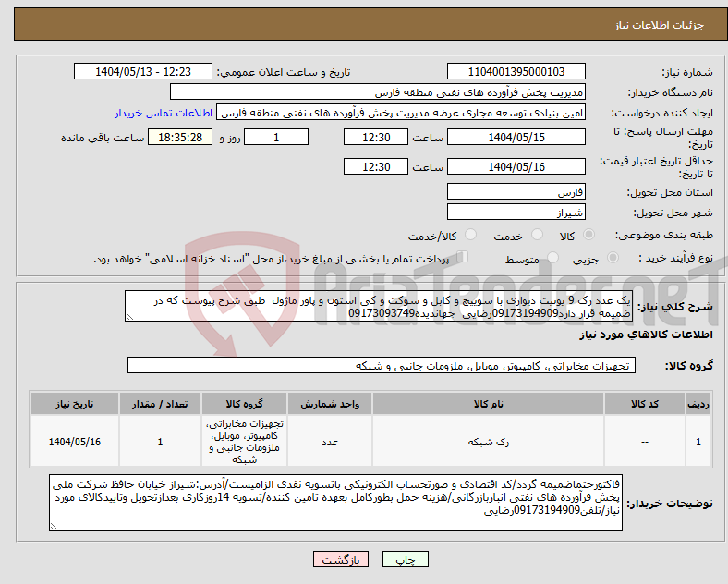
Task: Click the رک شبکه item name cell
Action: pos(488,442)
